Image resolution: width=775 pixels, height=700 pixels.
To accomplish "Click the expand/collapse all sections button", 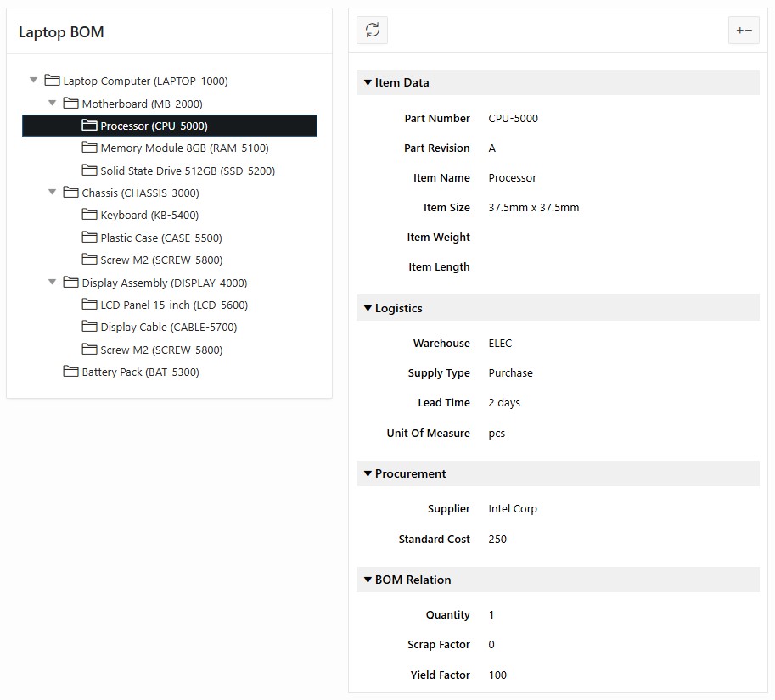I will pos(744,31).
